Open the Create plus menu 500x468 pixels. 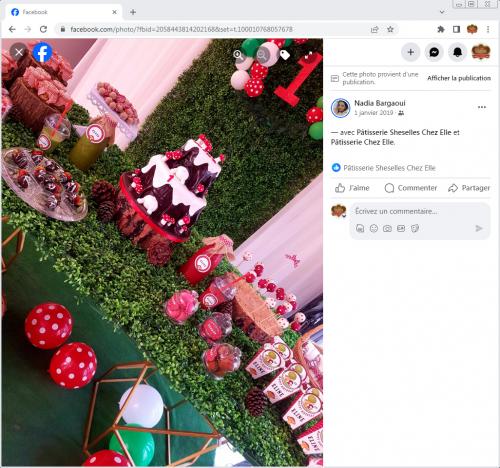coord(410,52)
